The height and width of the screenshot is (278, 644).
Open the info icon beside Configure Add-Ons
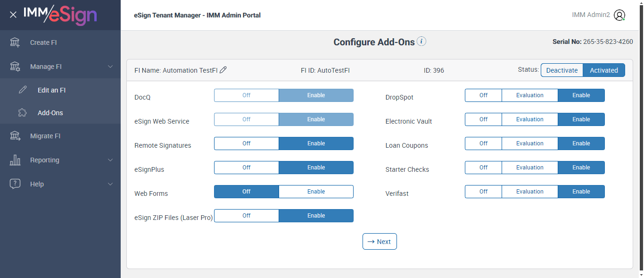[422, 42]
